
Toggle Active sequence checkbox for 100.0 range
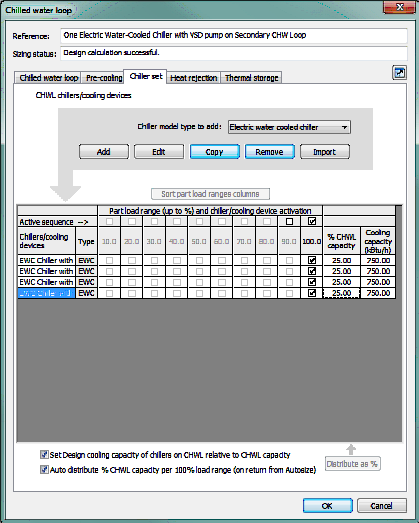[x=312, y=221]
